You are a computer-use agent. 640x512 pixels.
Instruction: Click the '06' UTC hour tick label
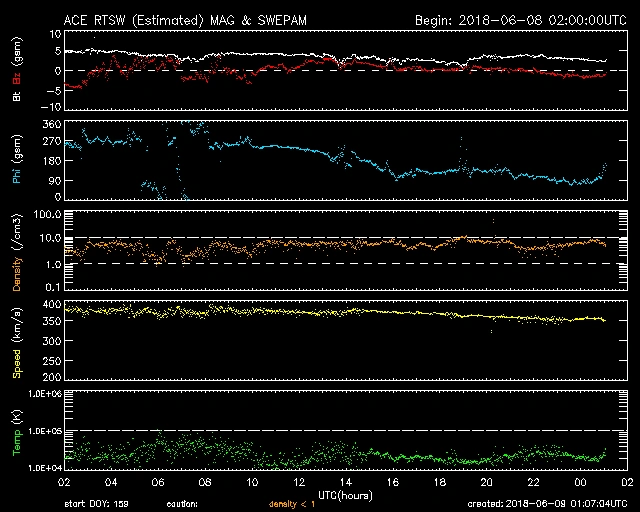click(158, 482)
